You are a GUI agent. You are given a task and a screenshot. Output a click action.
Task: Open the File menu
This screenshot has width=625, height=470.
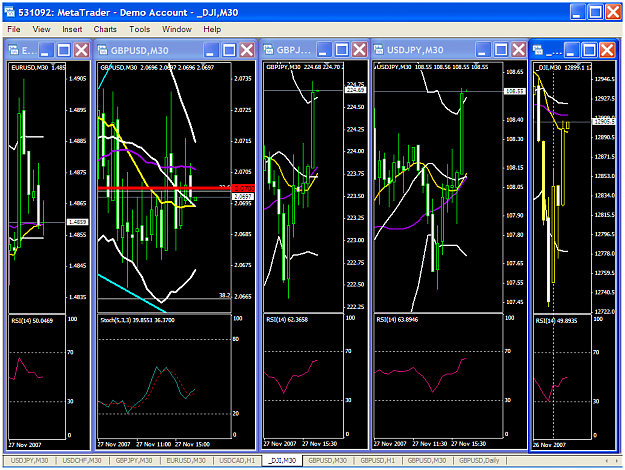click(14, 29)
